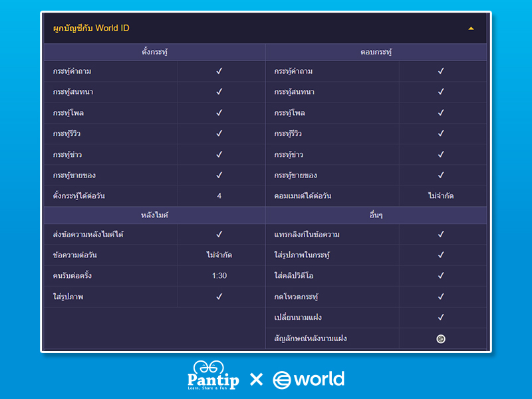This screenshot has height=399, width=532.
Task: Click the ตั้งกระทู้ section header
Action: pos(154,52)
